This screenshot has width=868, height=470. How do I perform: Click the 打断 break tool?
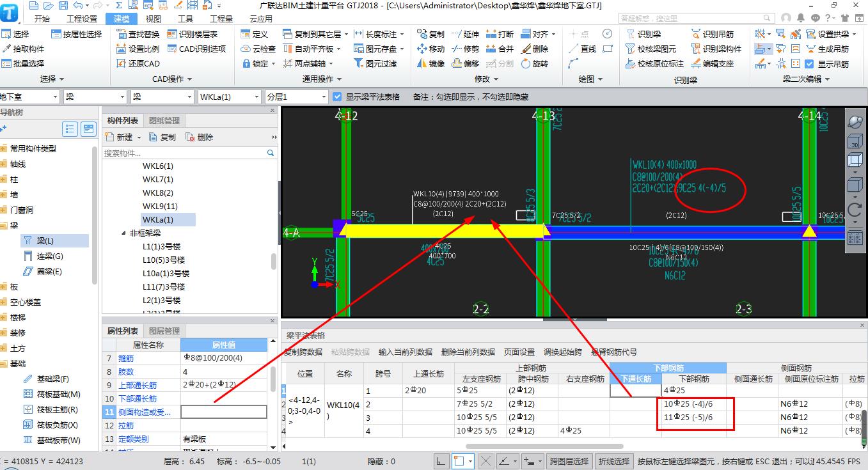[x=500, y=34]
